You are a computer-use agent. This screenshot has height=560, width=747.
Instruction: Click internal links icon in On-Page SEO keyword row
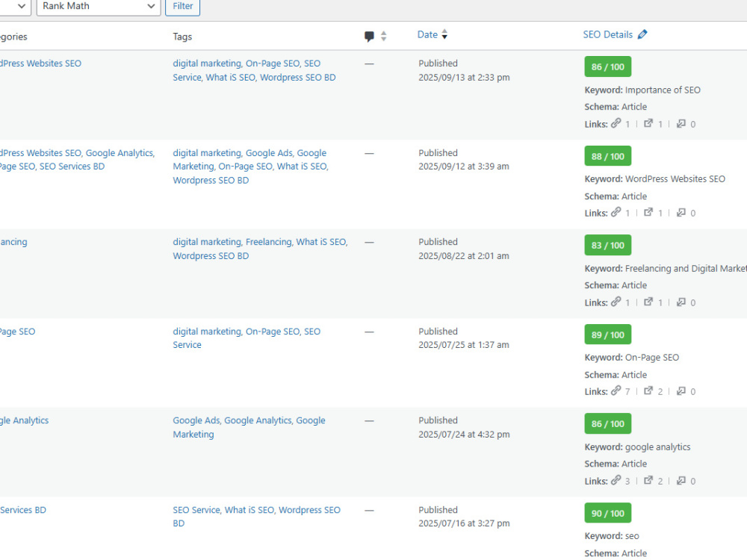[x=616, y=391]
